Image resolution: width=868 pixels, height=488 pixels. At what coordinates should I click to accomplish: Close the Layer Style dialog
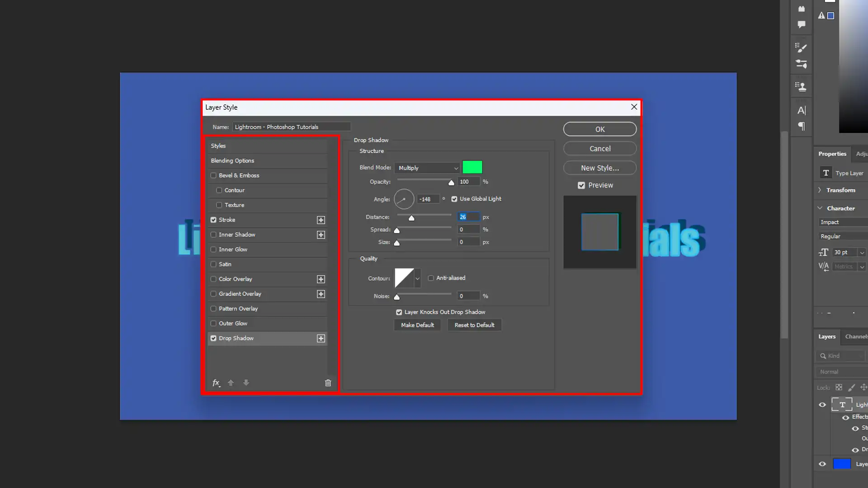[x=634, y=107]
